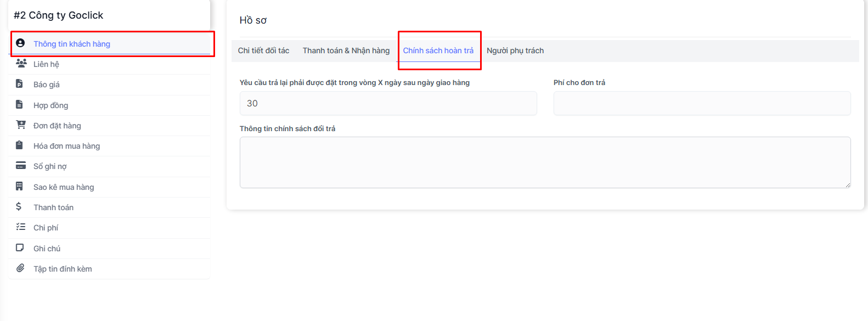Click the paperclip icon for Tập tin đính kèm
The height and width of the screenshot is (321, 868).
tap(20, 268)
